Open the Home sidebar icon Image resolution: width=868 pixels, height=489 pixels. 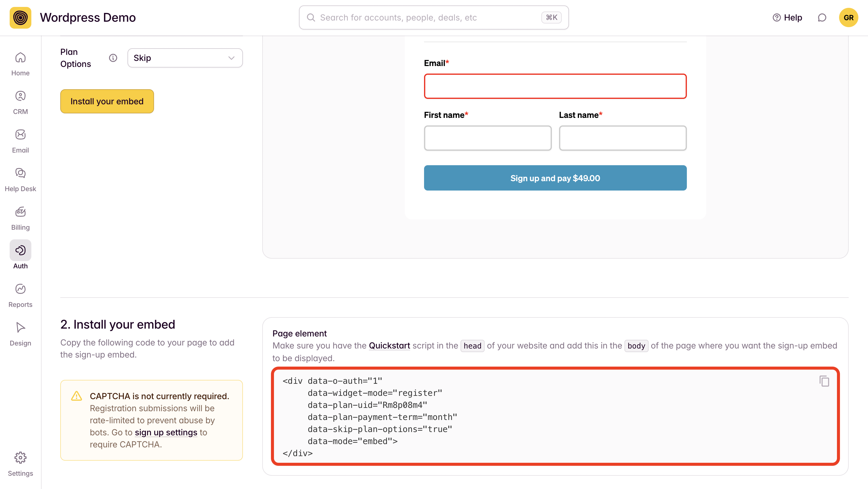[20, 64]
